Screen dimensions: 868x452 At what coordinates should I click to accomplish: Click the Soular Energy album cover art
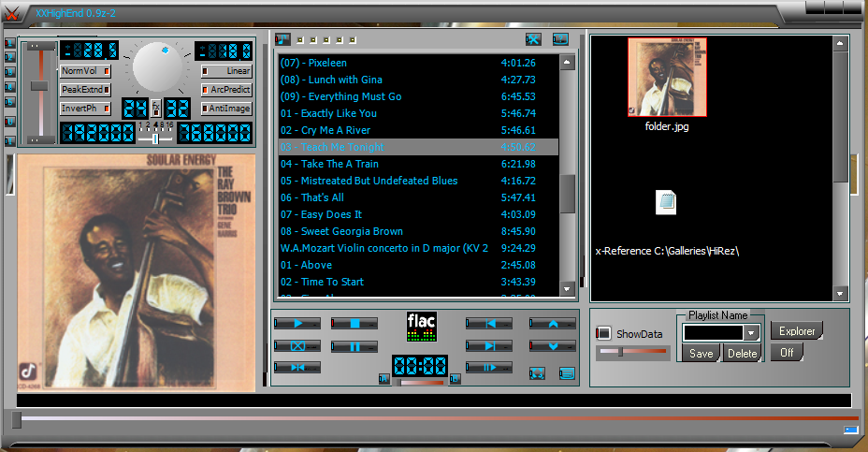coord(137,273)
